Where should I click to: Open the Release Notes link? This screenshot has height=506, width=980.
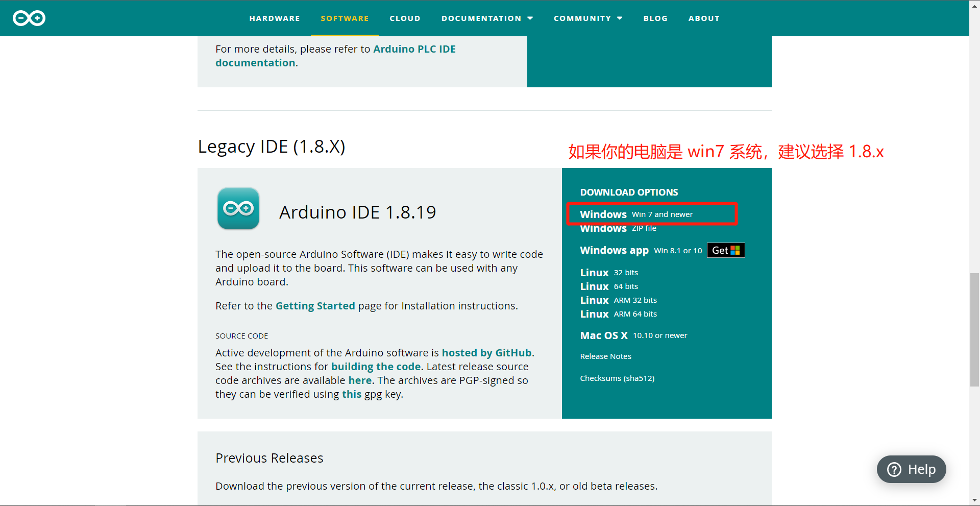click(x=605, y=356)
